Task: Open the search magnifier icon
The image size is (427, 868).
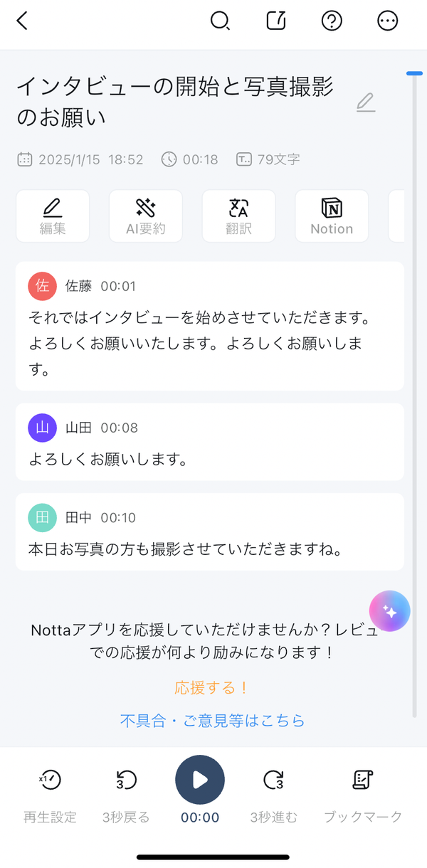Action: tap(221, 21)
